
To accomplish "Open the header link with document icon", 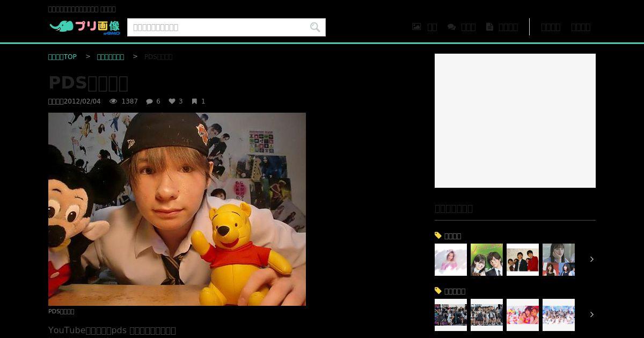I will 502,27.
